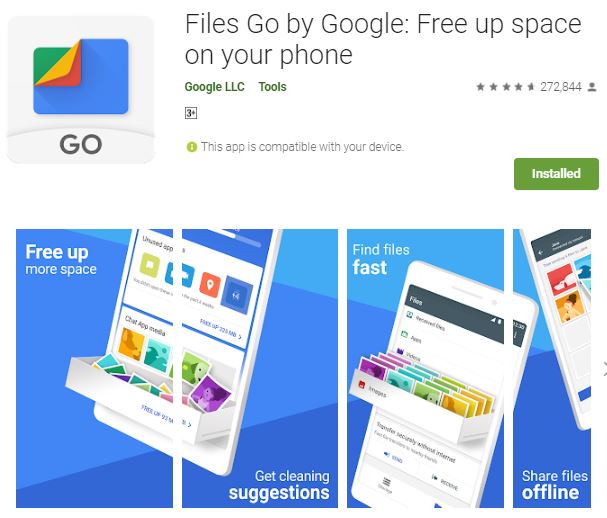The image size is (607, 518).
Task: Click the star rating icons
Action: coord(506,87)
